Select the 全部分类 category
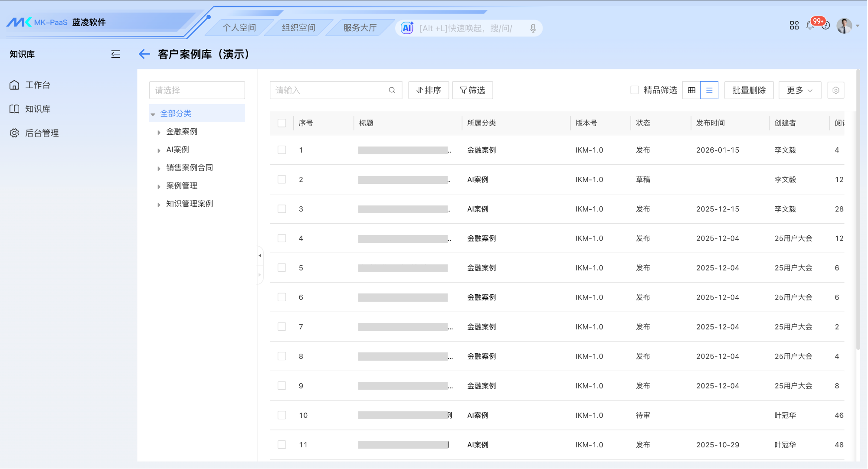 pos(176,114)
